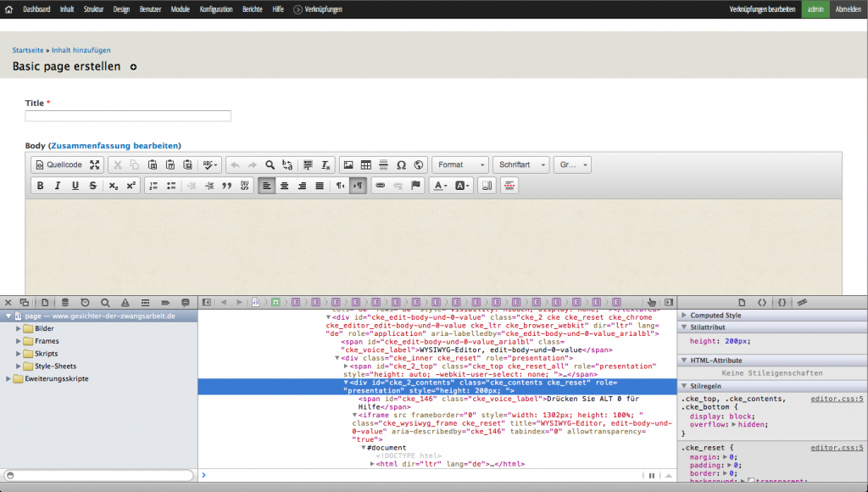Screen dimensions: 868x492
Task: Maximize the editor with the expand icon
Action: (95, 165)
